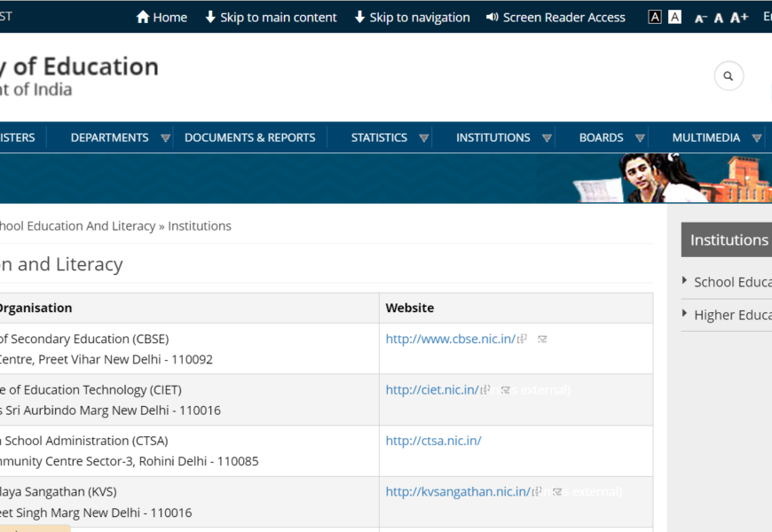
Task: Reset font size with normal A icon
Action: [x=719, y=18]
